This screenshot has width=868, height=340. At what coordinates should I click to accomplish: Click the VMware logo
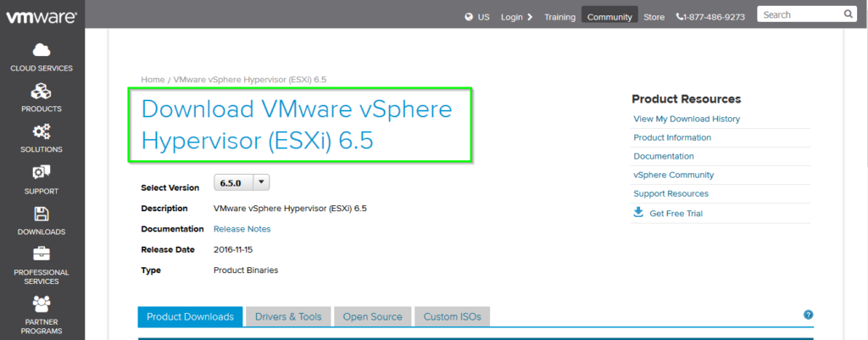point(42,16)
